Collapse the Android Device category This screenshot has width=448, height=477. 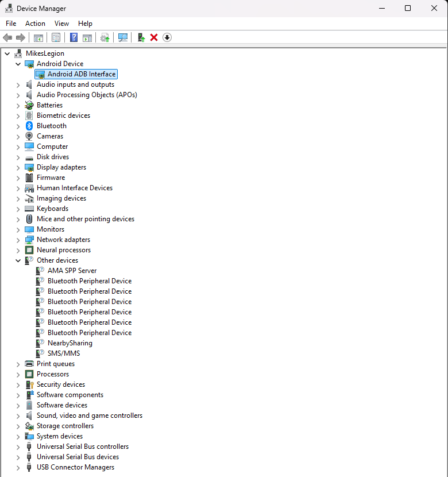tap(18, 64)
